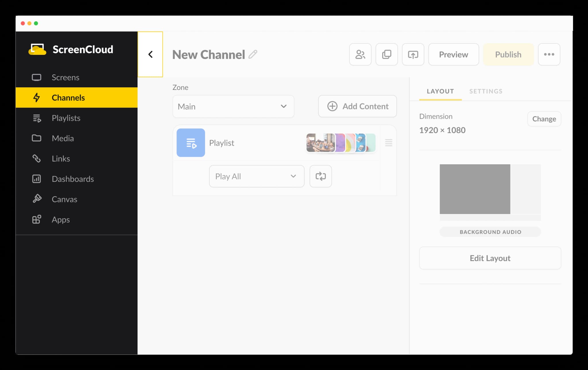Screen dimensions: 588x370
Task: Switch to the Layout tab
Action: pyautogui.click(x=440, y=91)
